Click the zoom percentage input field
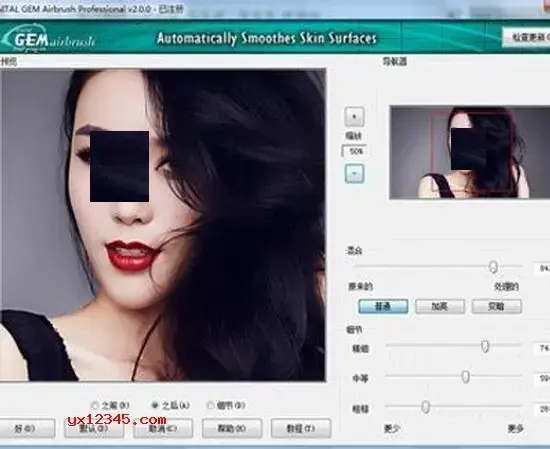This screenshot has width=550, height=449. 354,151
